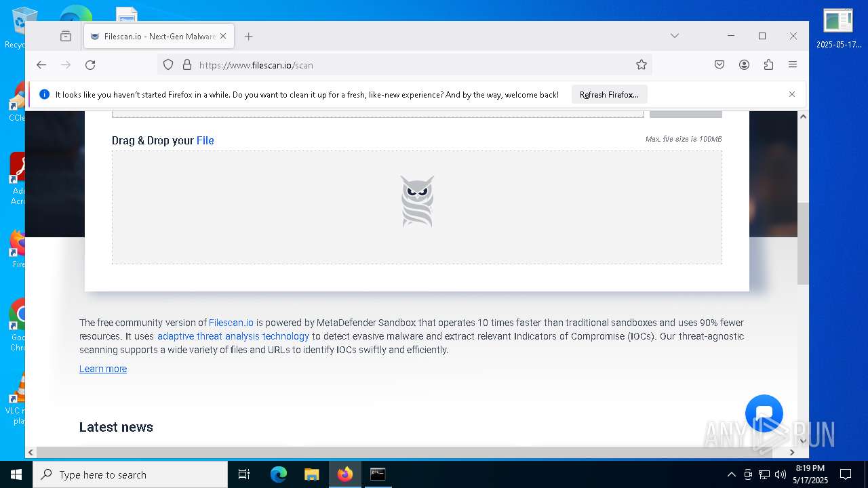Open the volume control in tray
868x488 pixels.
(781, 474)
